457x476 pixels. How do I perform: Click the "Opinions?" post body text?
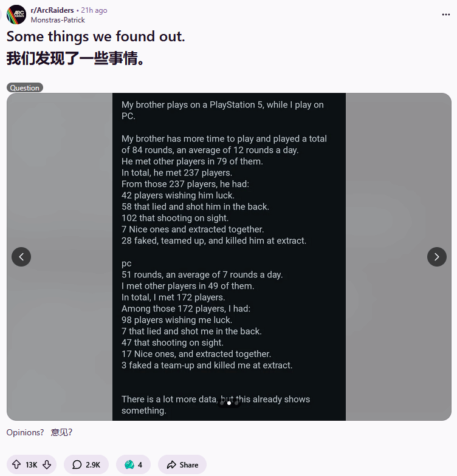(x=25, y=432)
